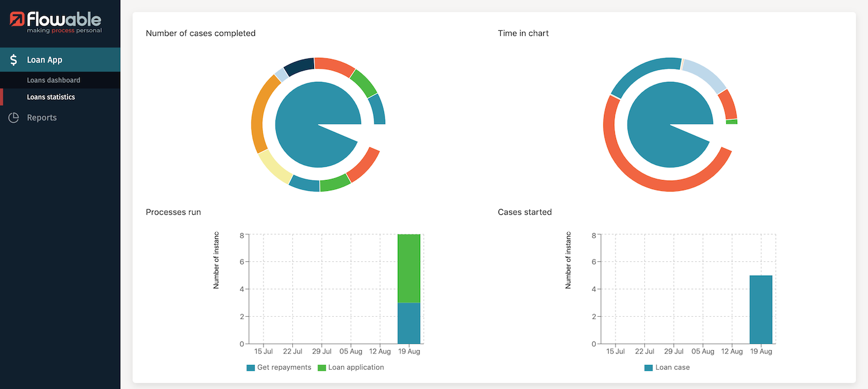868x389 pixels.
Task: Click the Flowable logo
Action: pos(55,23)
